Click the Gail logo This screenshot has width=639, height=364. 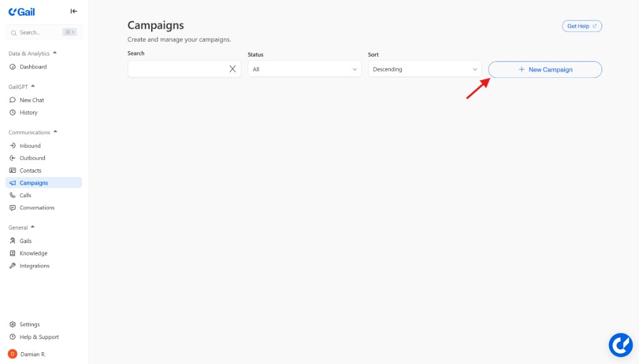point(22,11)
